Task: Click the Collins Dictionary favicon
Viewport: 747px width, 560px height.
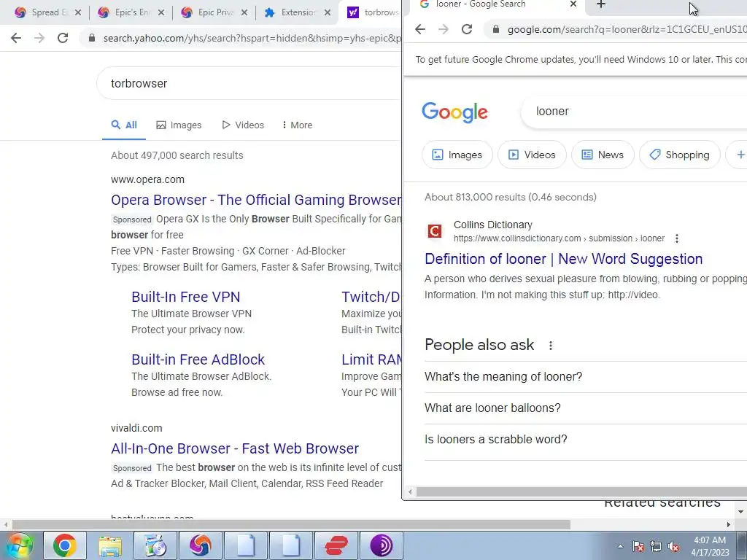Action: [x=434, y=231]
